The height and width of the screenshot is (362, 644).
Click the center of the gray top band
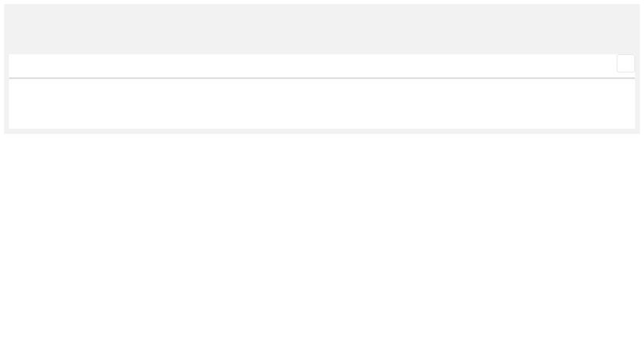(322, 29)
